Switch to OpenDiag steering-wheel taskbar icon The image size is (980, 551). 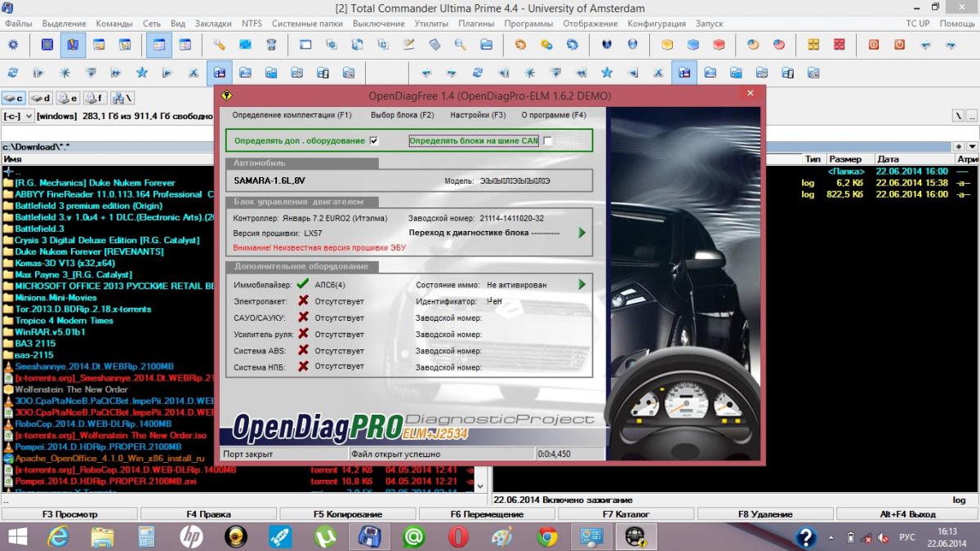pos(635,536)
